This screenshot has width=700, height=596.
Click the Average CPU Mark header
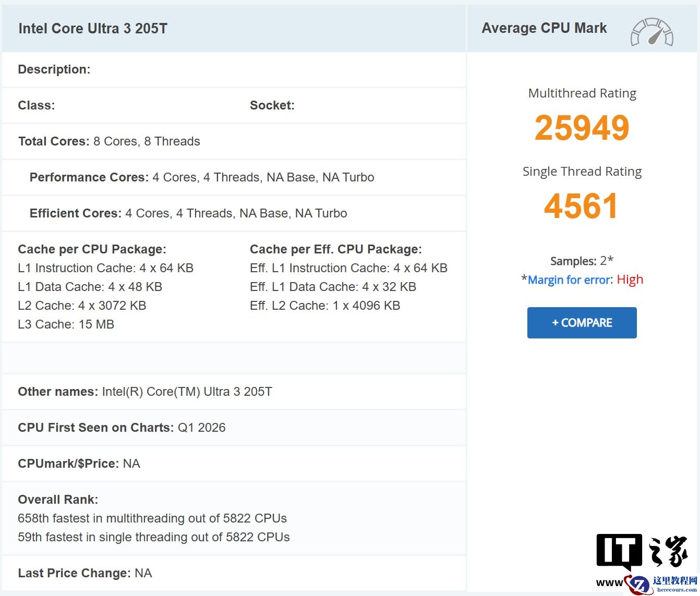click(545, 28)
